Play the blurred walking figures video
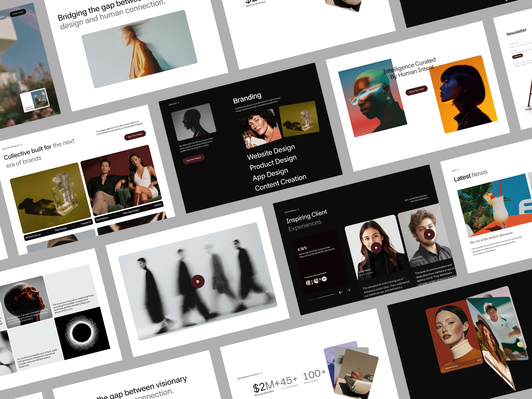The width and height of the screenshot is (532, 399). coord(198,281)
